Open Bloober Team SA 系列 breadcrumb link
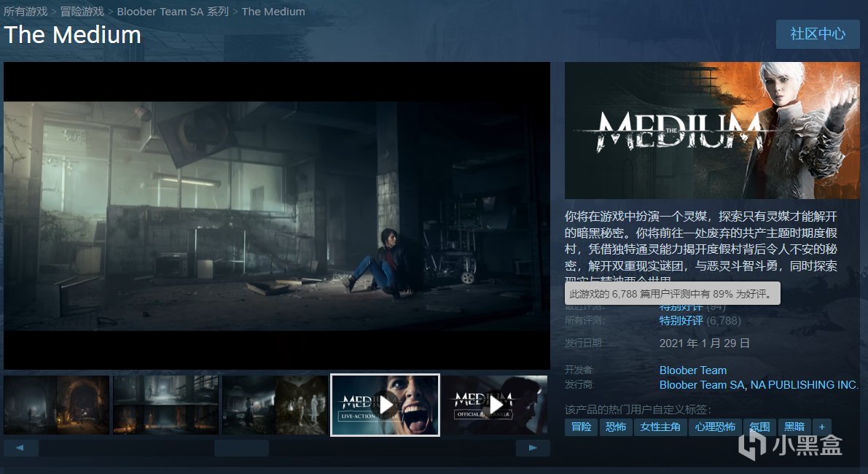Screen dimensions: 868x474 point(173,11)
